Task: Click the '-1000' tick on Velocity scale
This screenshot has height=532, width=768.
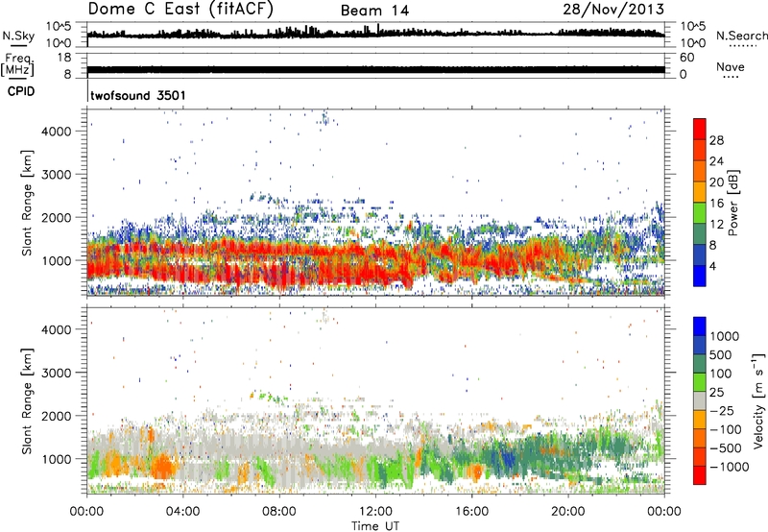Action: (729, 467)
